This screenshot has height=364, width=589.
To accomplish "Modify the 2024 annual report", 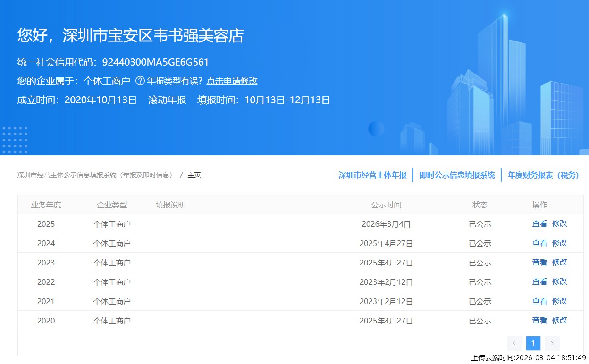I will point(559,243).
